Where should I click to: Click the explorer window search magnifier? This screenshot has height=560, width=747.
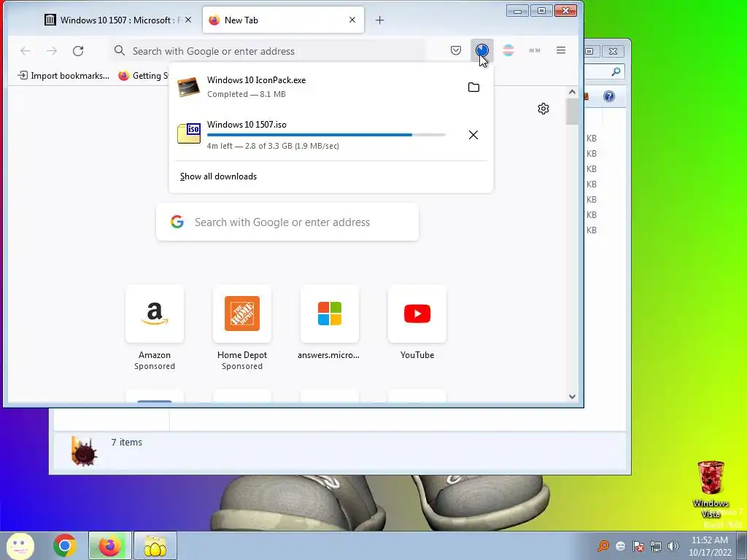tap(616, 72)
